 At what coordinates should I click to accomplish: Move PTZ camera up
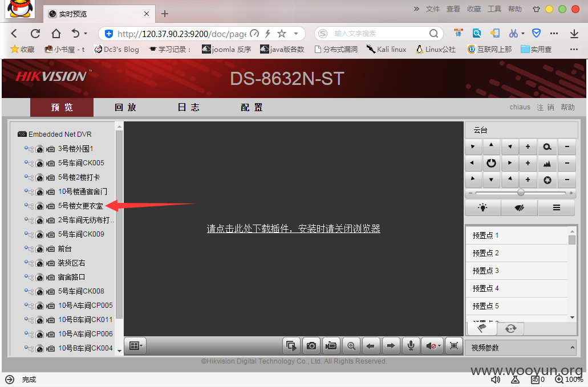(491, 146)
